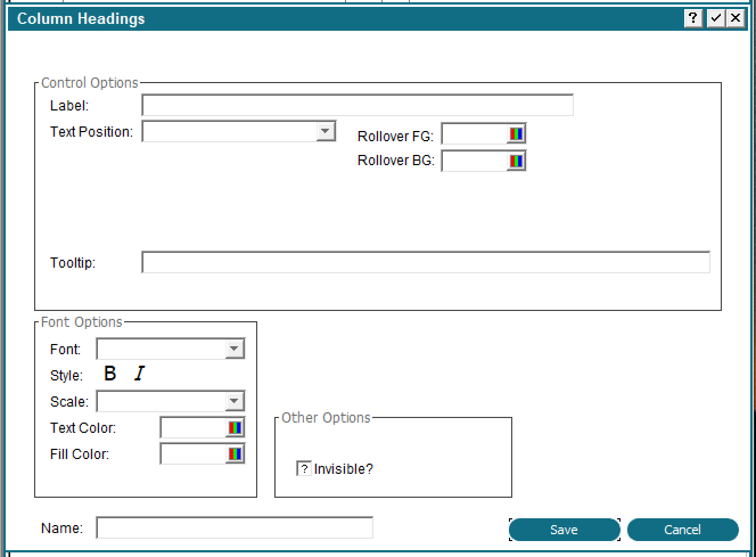The image size is (756, 557).
Task: Open the Text Color picker icon
Action: click(x=235, y=428)
